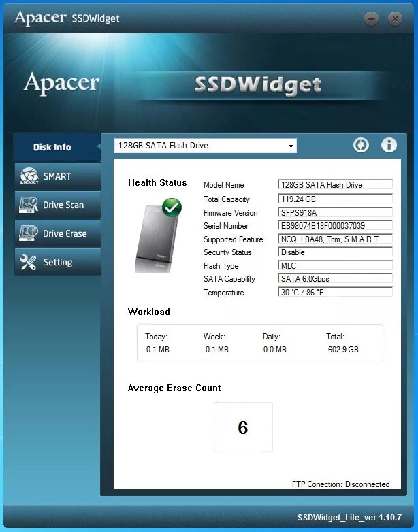Click the Model Name value field

point(335,184)
